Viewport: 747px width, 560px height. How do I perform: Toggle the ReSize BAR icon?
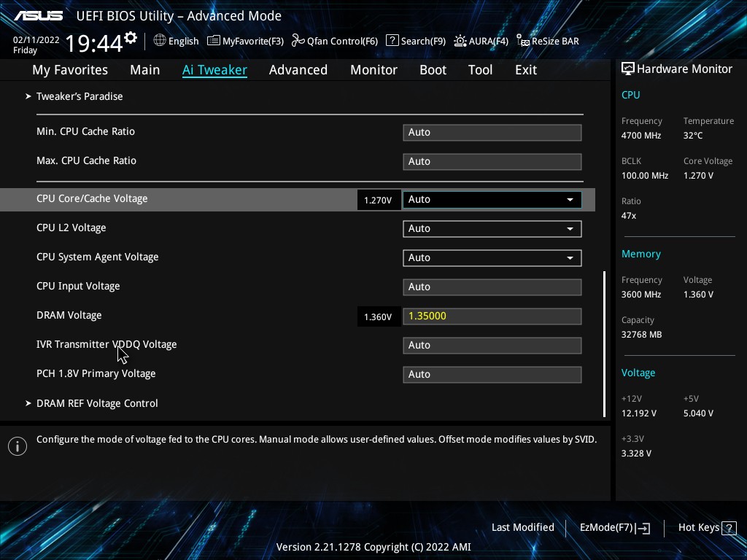522,41
